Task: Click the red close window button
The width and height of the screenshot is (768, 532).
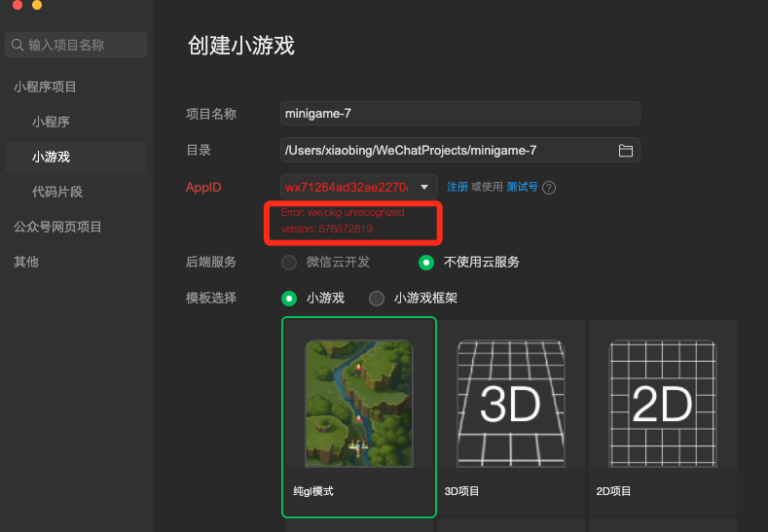Action: [18, 5]
